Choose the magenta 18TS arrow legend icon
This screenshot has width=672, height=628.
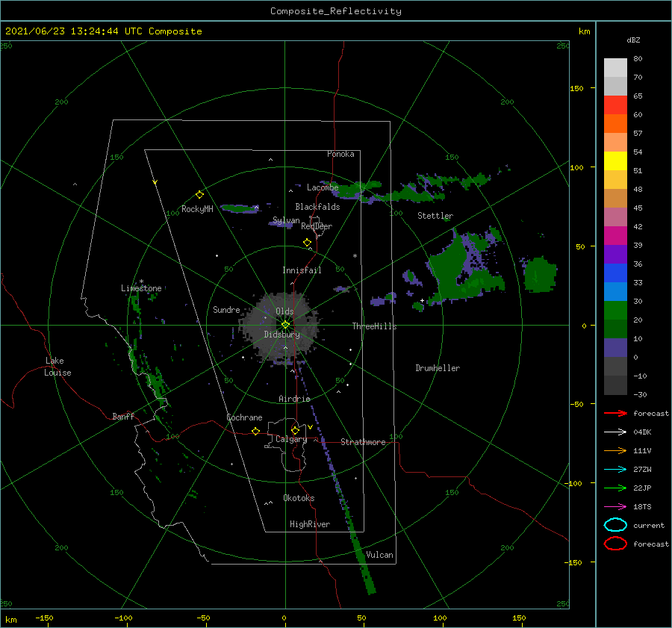coord(615,507)
